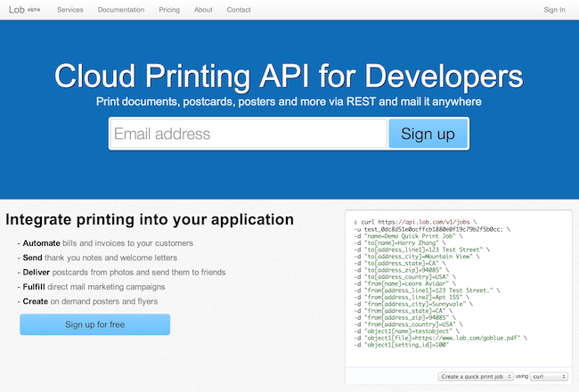The width and height of the screenshot is (579, 392).
Task: Navigate to the About page
Action: click(x=203, y=10)
